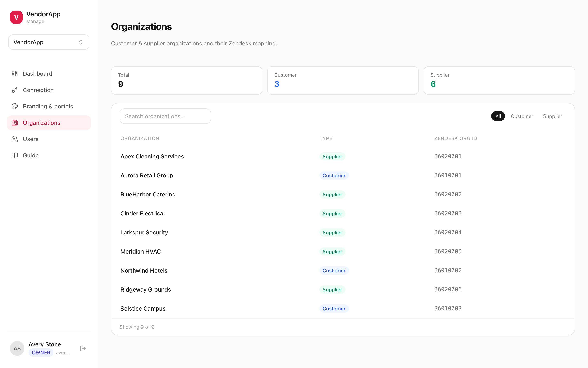Image resolution: width=588 pixels, height=368 pixels.
Task: Click Zendesk ID 36020002
Action: pos(448,194)
